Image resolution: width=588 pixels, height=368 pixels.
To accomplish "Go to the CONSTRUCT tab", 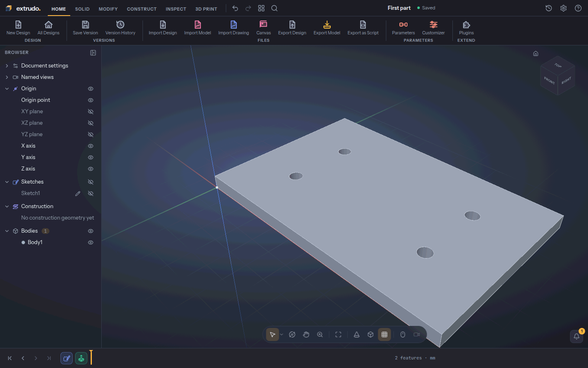I will pyautogui.click(x=142, y=9).
